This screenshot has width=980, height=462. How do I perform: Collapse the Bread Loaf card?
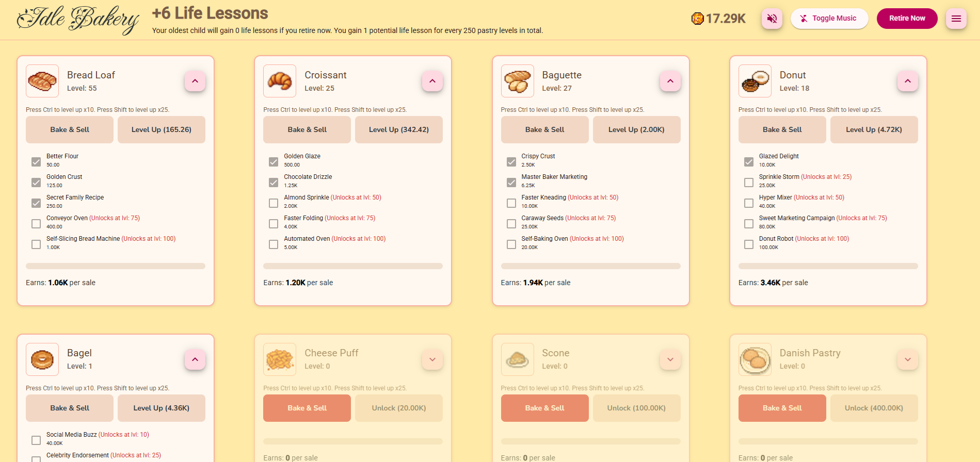pyautogui.click(x=195, y=81)
